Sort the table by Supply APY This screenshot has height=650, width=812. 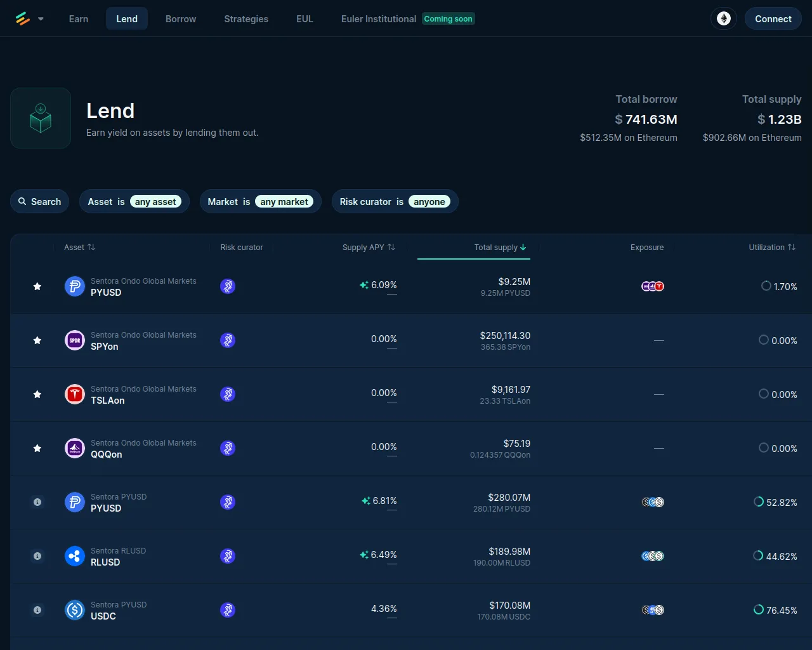pyautogui.click(x=369, y=248)
